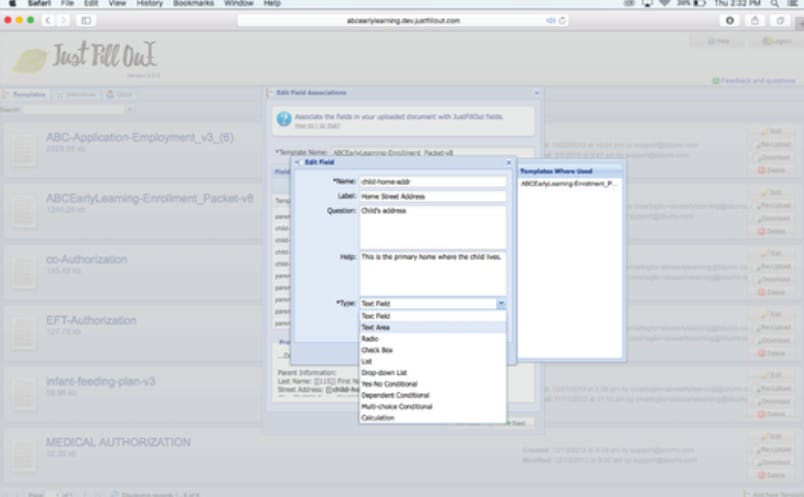Close the Edit Field dialog
The image size is (804, 497).
point(509,162)
